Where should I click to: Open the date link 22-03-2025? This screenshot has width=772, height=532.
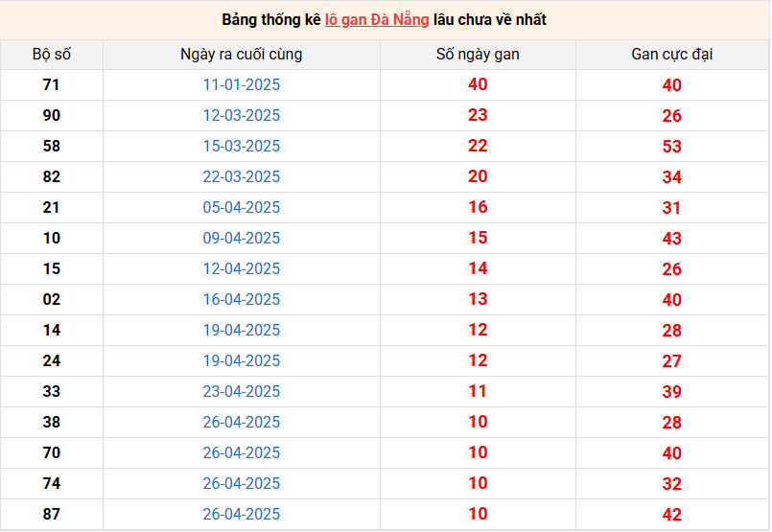(x=242, y=176)
